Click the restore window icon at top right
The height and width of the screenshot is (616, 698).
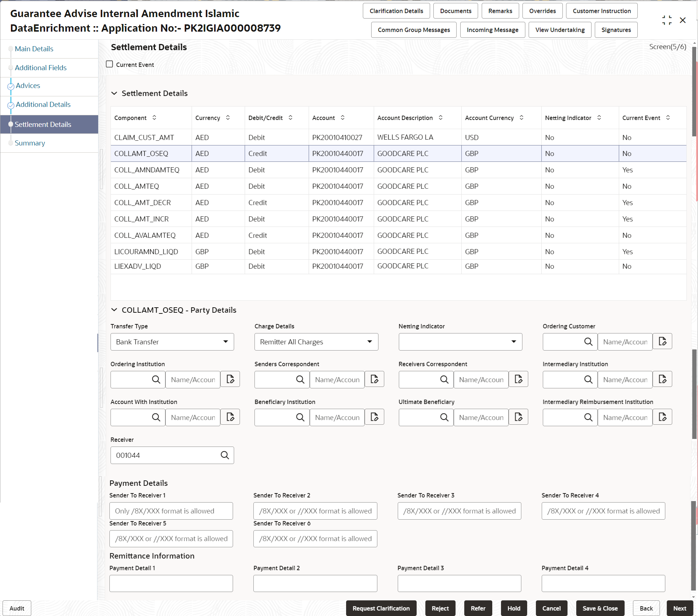pyautogui.click(x=667, y=20)
